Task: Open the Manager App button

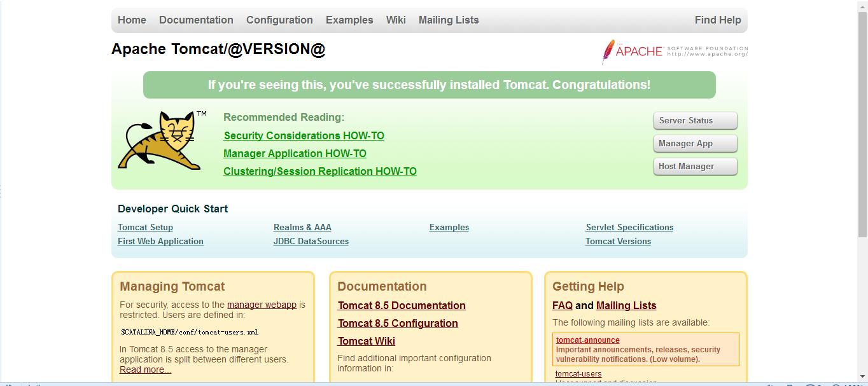Action: coord(695,143)
